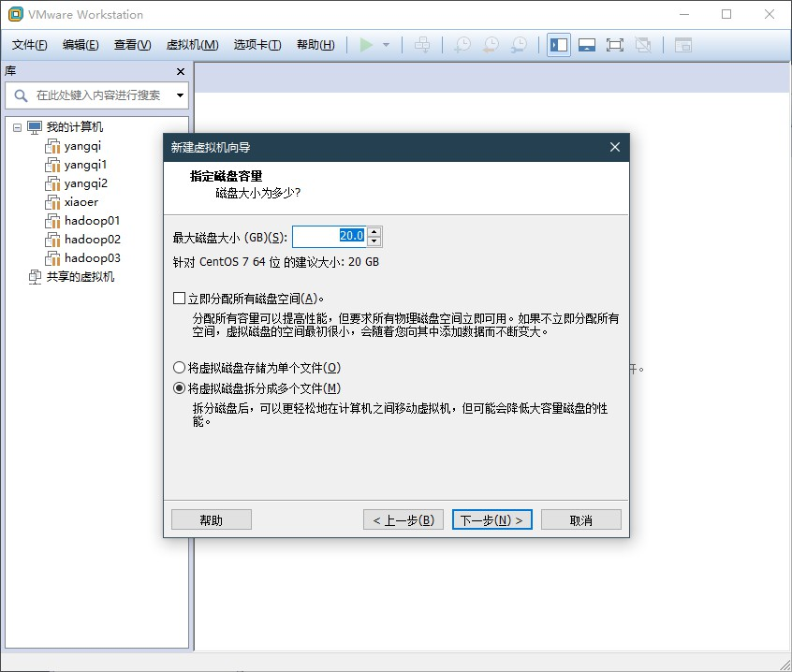Click the 取消 cancel button
Viewport: 792px width, 672px height.
coord(580,519)
